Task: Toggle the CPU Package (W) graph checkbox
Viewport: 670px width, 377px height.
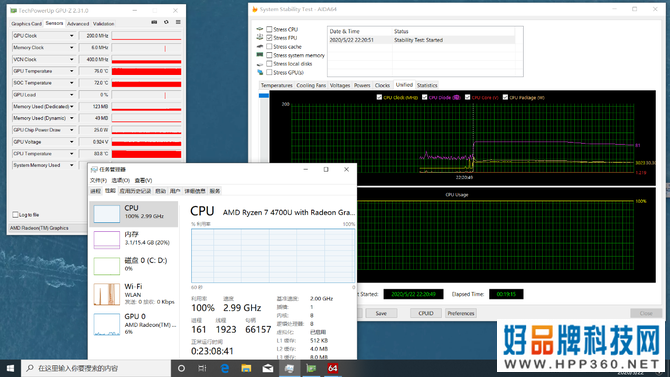Action: pos(505,97)
